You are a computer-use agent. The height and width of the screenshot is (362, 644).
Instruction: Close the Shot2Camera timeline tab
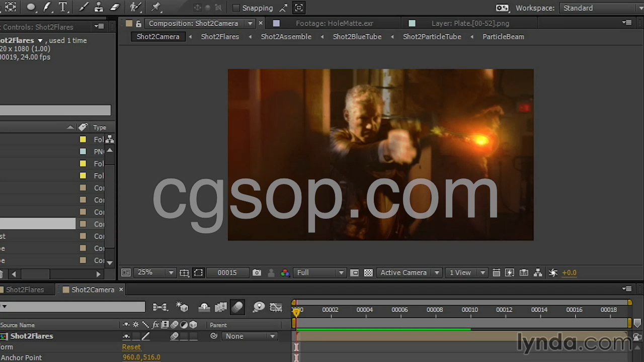click(121, 290)
